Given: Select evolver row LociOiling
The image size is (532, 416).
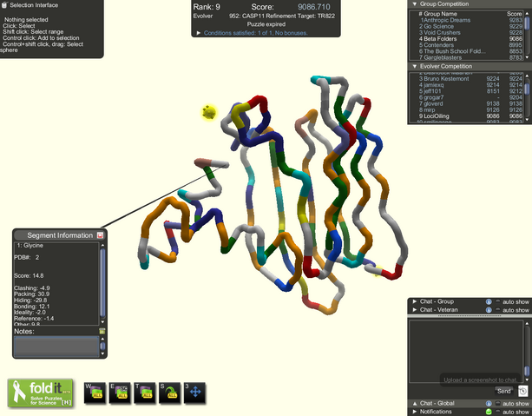Looking at the screenshot, I should click(x=467, y=116).
